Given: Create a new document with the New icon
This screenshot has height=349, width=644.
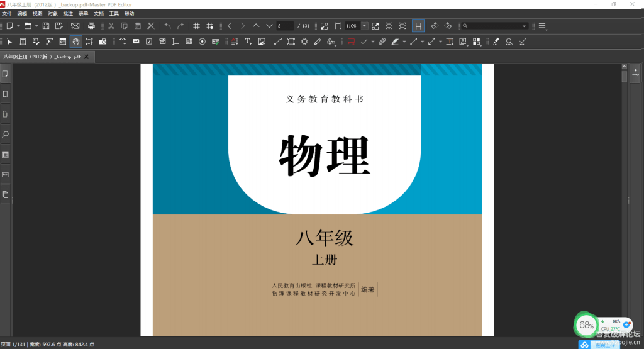Looking at the screenshot, I should pyautogui.click(x=9, y=26).
